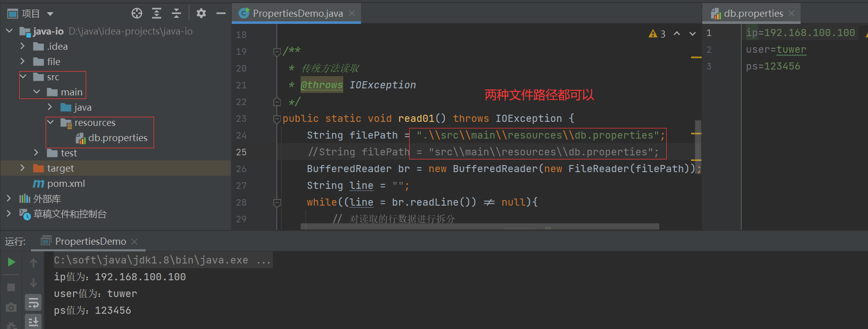Go to previous highlighted problem arrow
The image size is (868, 329).
click(677, 34)
